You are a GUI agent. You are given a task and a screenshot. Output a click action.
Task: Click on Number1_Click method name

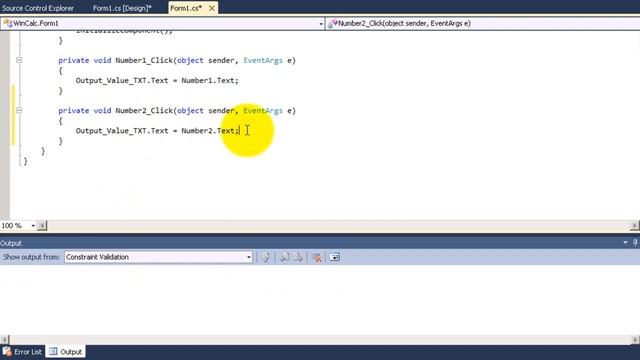click(144, 60)
